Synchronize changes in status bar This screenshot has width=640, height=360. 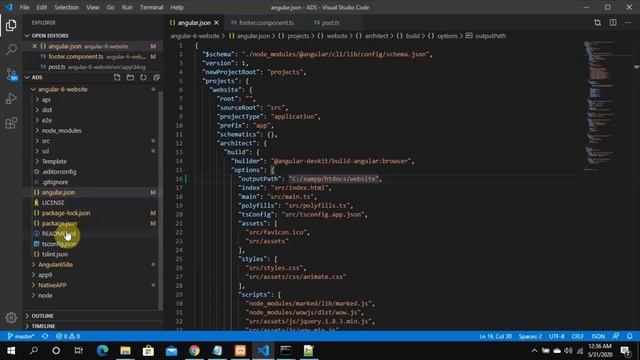(x=45, y=336)
